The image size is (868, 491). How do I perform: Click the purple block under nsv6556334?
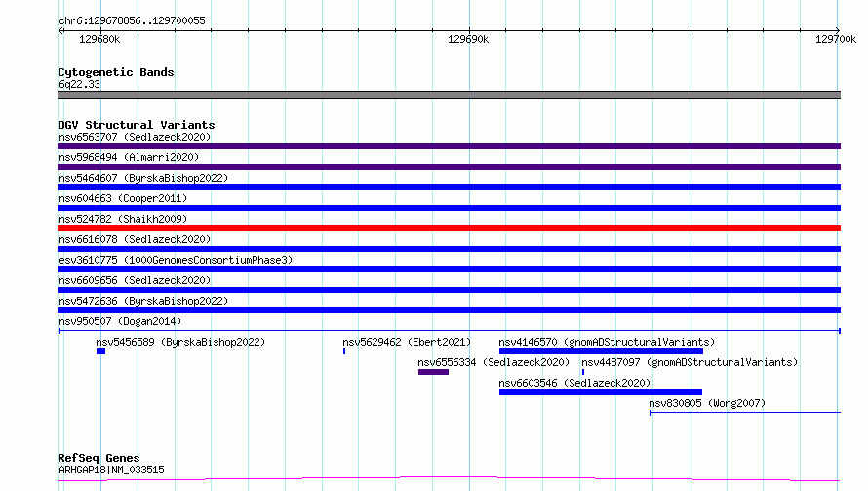[x=433, y=372]
